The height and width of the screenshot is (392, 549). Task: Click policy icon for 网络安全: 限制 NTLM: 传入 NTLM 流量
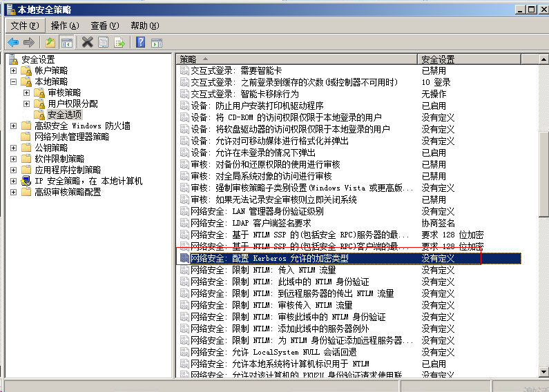(x=184, y=270)
